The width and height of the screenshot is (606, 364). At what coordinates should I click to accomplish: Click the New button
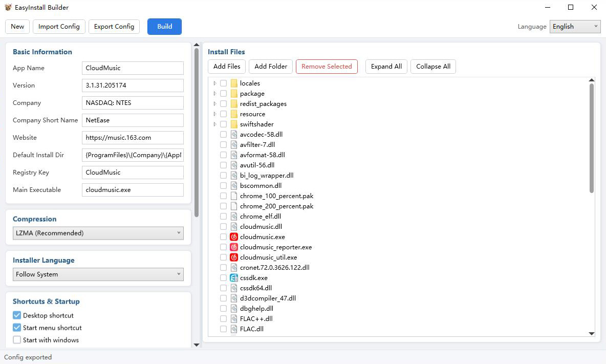point(17,26)
